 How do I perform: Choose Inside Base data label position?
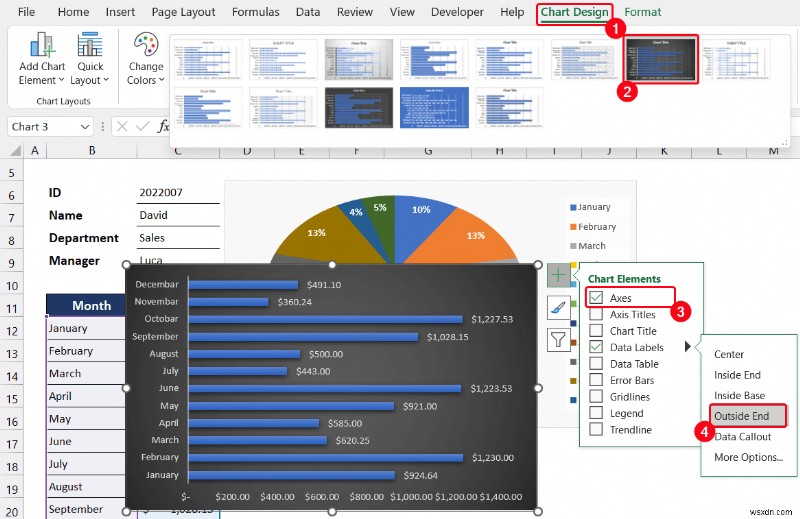[x=739, y=396]
